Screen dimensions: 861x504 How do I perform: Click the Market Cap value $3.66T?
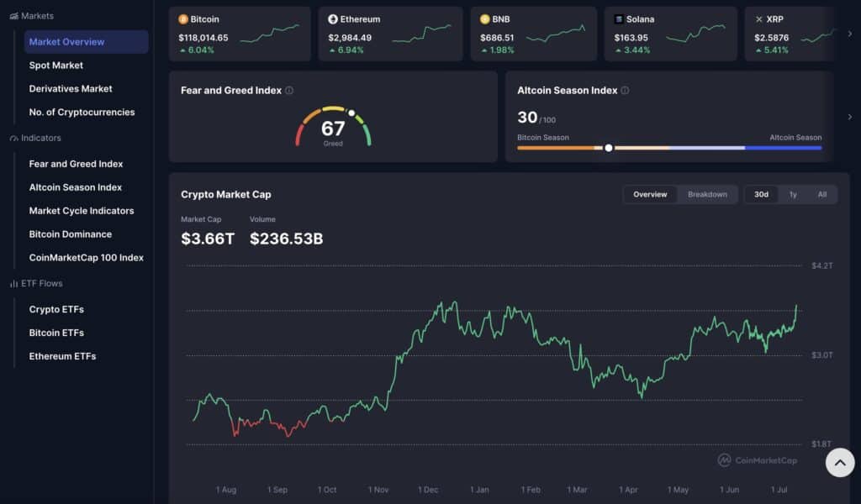(x=208, y=239)
